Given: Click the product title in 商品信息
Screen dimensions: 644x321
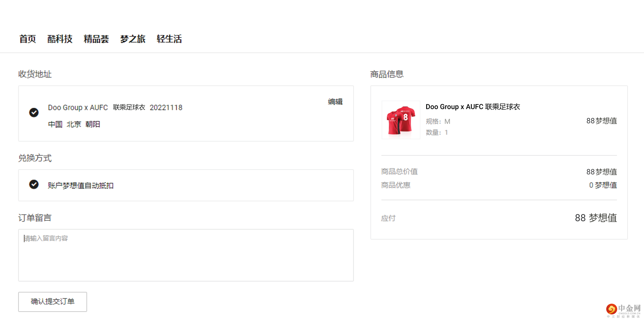Looking at the screenshot, I should point(472,107).
